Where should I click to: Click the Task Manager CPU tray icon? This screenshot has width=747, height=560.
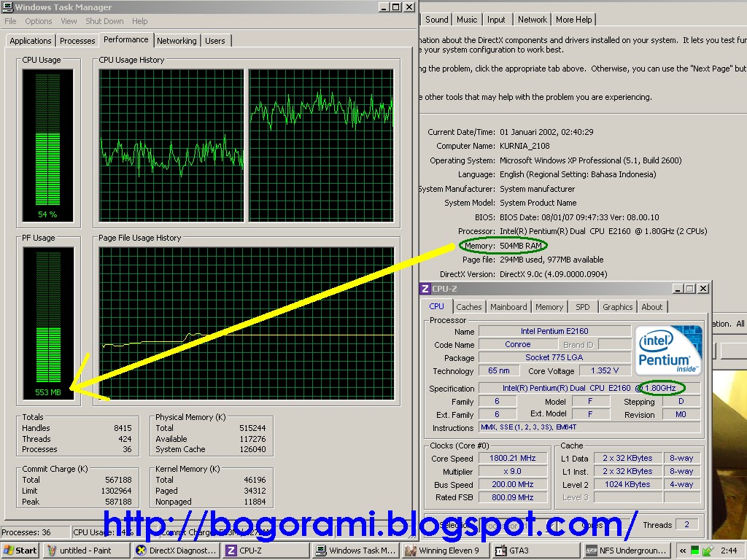695,551
